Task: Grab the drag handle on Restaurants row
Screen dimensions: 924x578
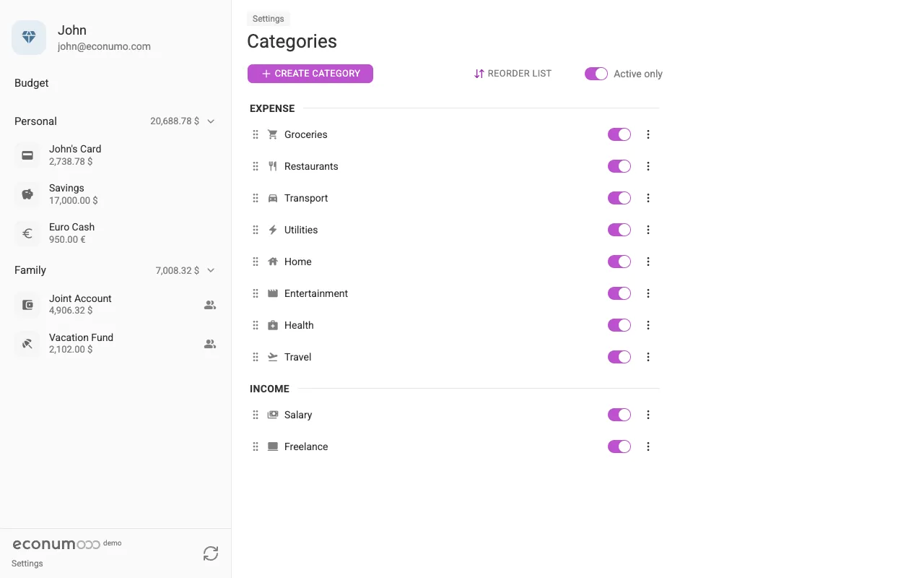Action: click(256, 166)
